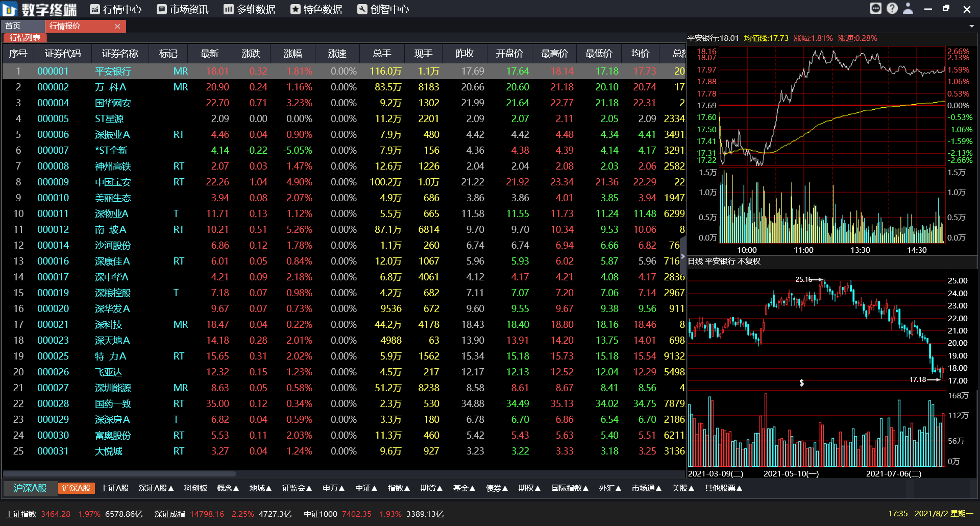Click the user profile icon
980x526 pixels.
[x=908, y=9]
